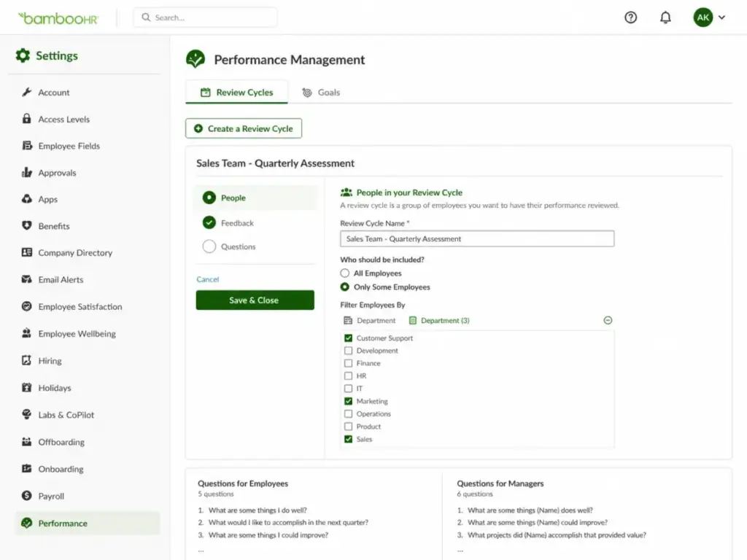This screenshot has width=747, height=560.
Task: Click the Account wrench icon
Action: [x=27, y=92]
